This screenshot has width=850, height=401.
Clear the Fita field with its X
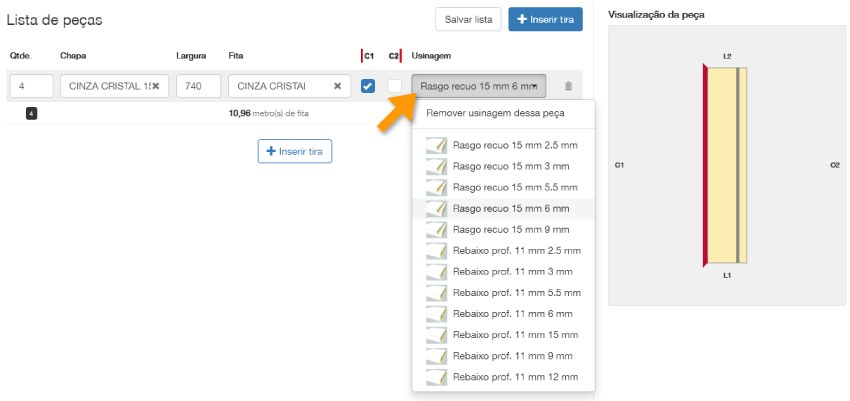coord(337,86)
